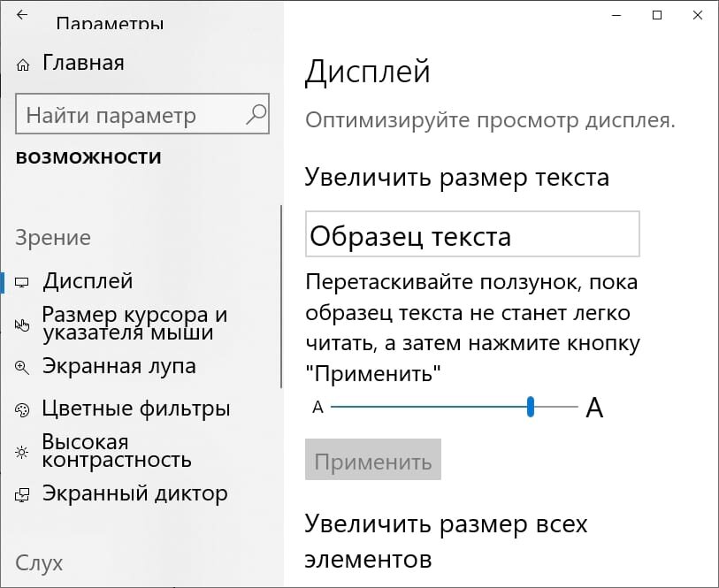Click the Экранный диктор narrator icon

pos(22,495)
